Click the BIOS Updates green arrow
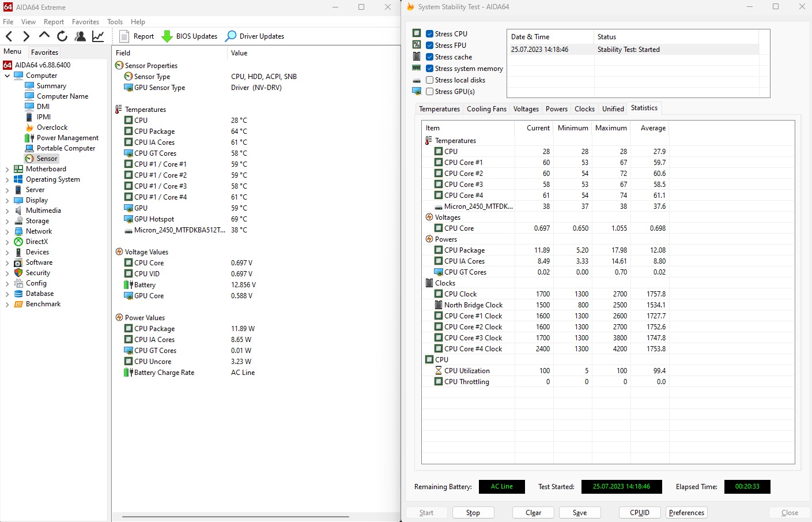The image size is (812, 522). (167, 36)
